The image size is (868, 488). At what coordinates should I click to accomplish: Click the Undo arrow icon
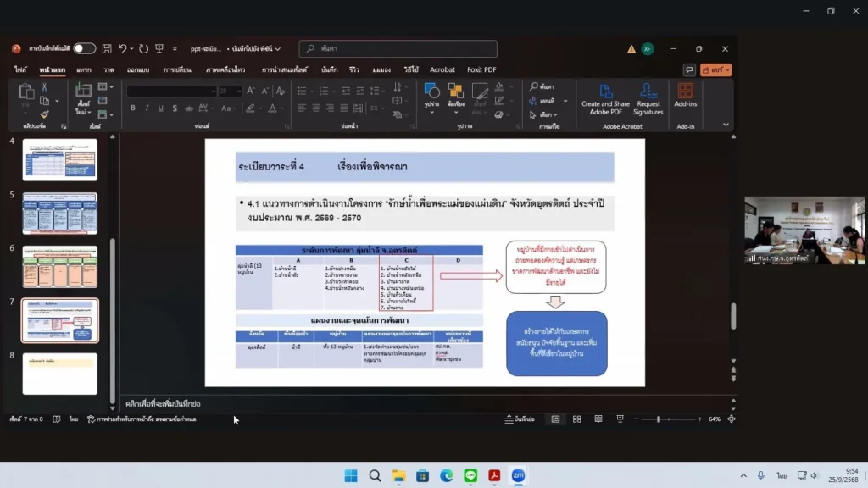click(x=123, y=49)
